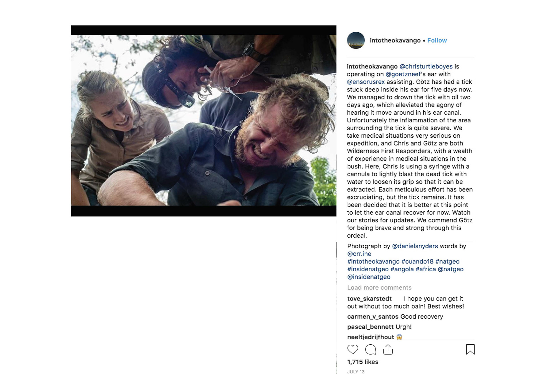The height and width of the screenshot is (392, 554).
Task: Open intotheokavango profile avatar
Action: tap(356, 40)
